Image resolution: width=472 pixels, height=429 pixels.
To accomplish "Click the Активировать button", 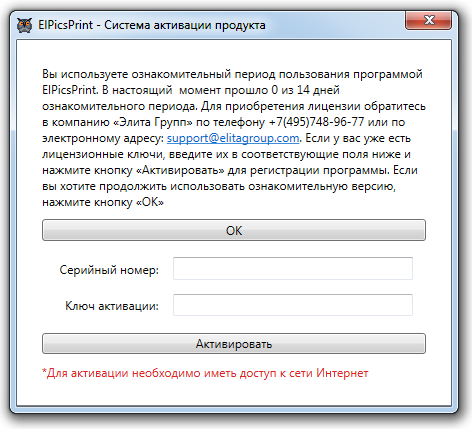I will (234, 343).
